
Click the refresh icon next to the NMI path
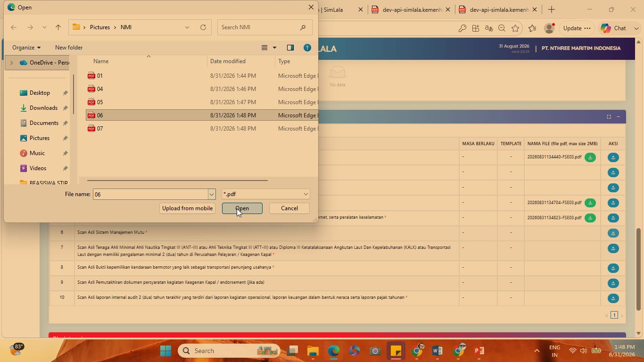click(x=203, y=27)
